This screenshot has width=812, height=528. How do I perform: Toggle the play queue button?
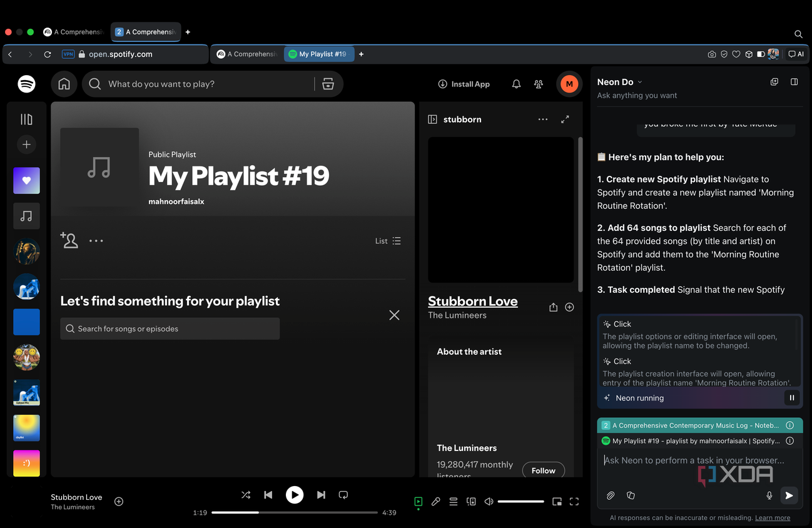click(x=454, y=501)
